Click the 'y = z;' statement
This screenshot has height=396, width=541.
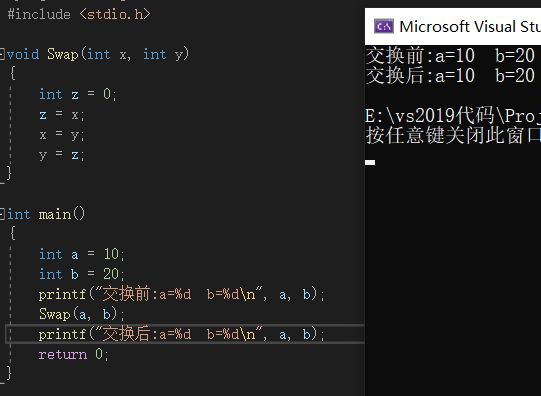pyautogui.click(x=62, y=155)
